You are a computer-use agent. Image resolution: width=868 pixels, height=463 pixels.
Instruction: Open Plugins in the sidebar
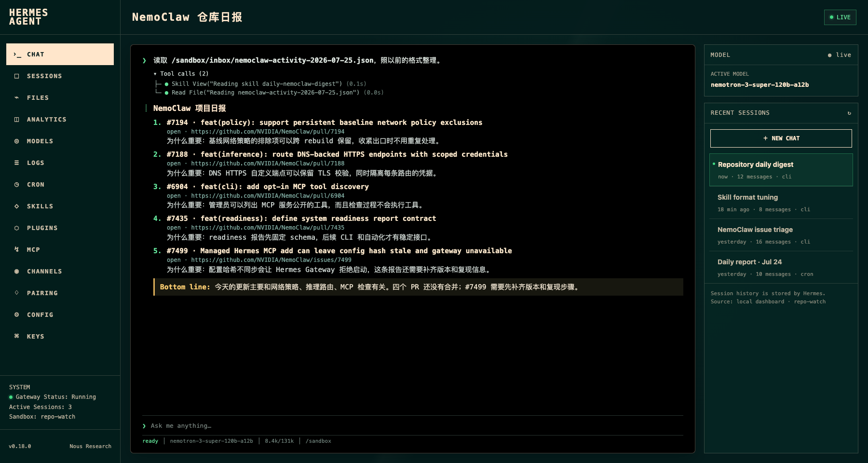(60, 228)
